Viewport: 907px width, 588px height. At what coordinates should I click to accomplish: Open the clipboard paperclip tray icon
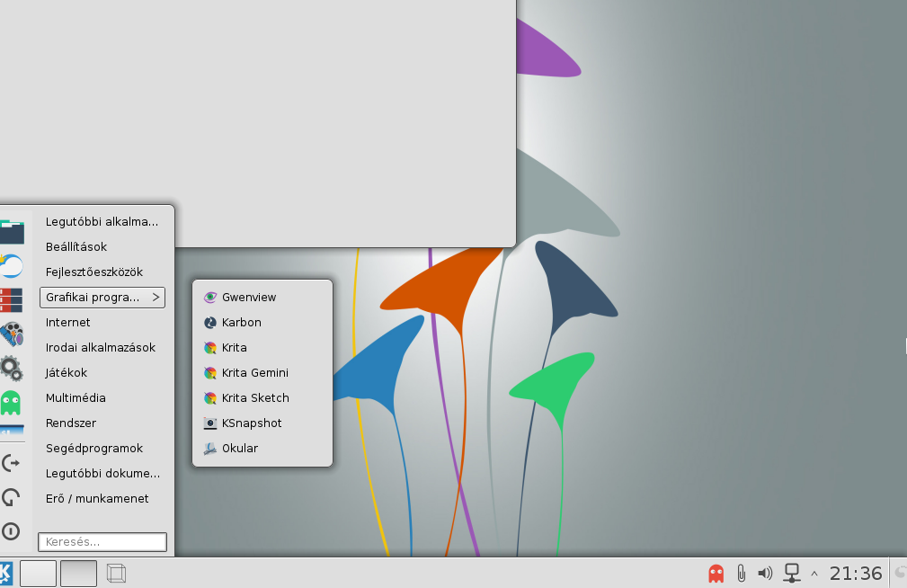[741, 574]
